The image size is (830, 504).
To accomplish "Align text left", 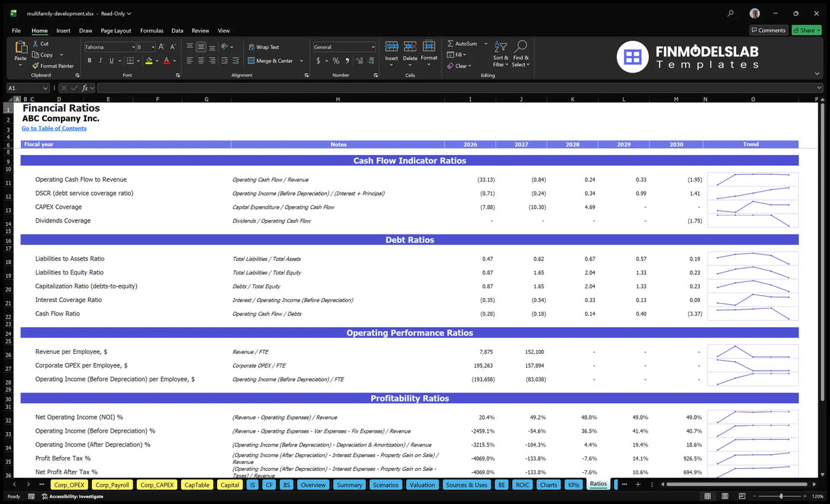I will [190, 61].
